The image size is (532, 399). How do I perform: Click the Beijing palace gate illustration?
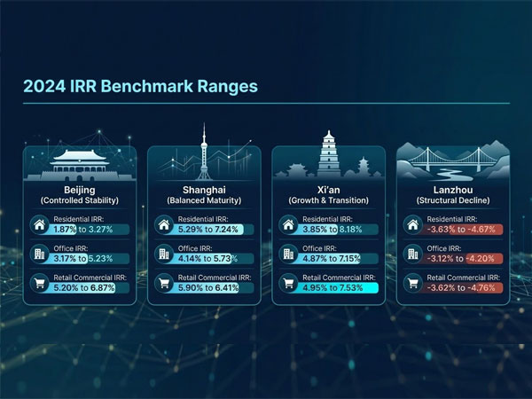[x=80, y=165]
